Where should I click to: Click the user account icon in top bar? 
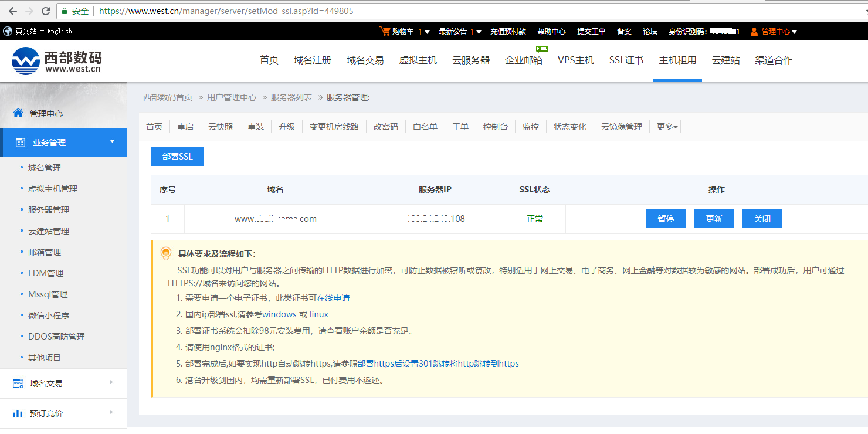tap(754, 32)
